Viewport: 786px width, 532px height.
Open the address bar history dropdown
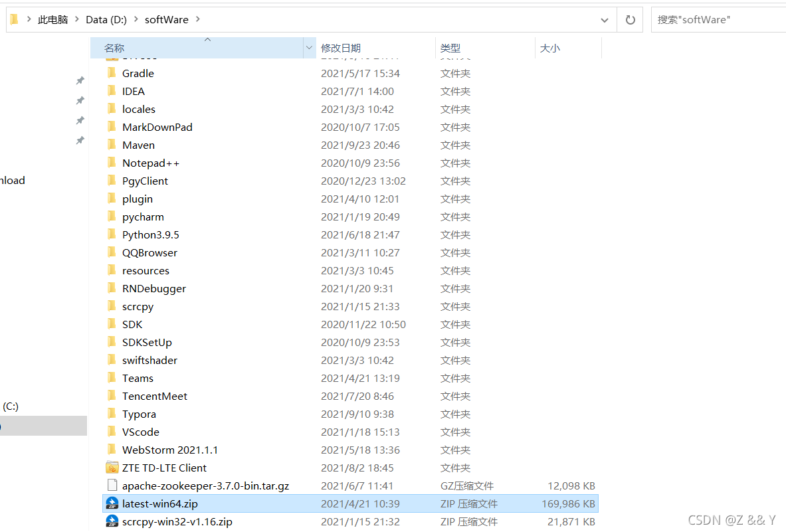click(605, 20)
